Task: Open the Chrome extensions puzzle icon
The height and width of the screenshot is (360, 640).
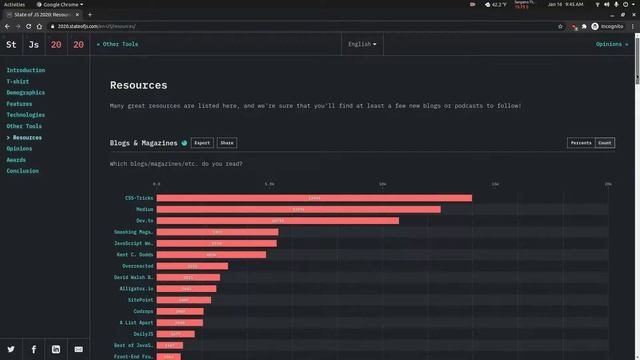Action: point(584,26)
